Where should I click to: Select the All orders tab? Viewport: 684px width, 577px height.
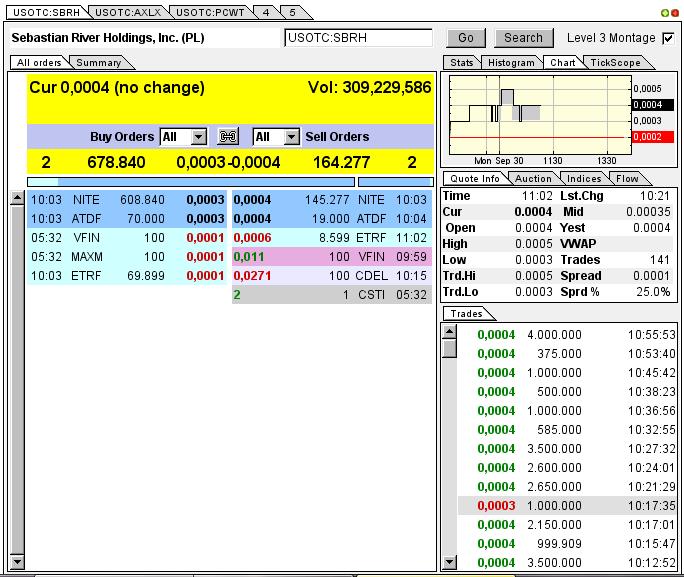[x=39, y=63]
